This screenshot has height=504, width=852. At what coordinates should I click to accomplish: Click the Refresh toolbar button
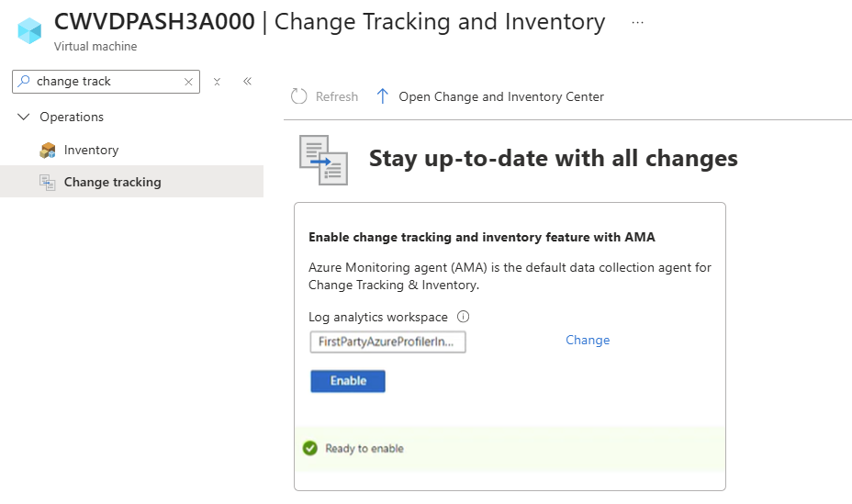coord(324,96)
